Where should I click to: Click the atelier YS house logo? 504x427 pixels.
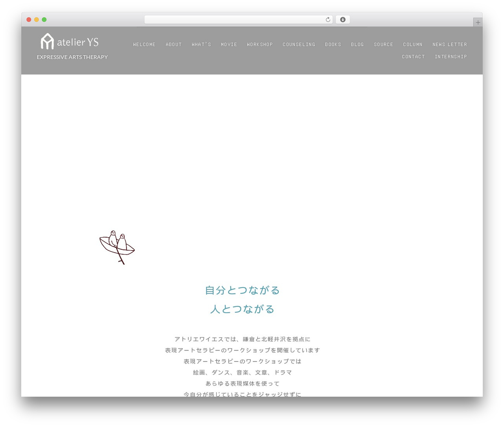click(47, 41)
